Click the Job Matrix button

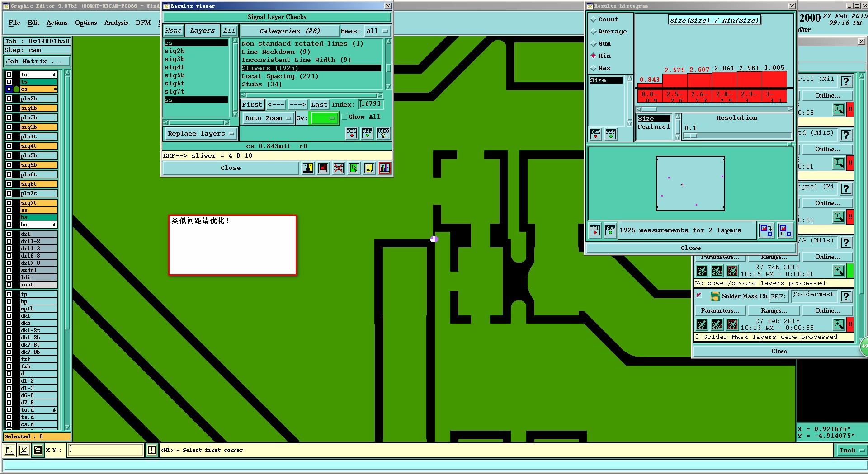tap(37, 61)
